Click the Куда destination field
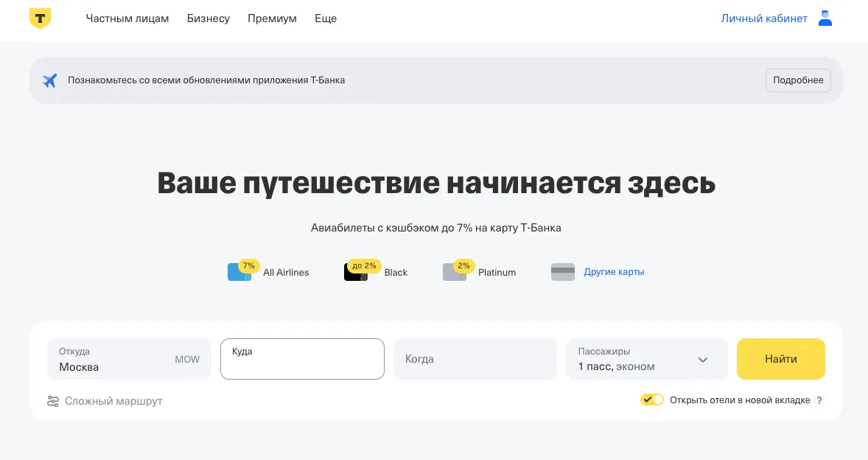This screenshot has width=868, height=460. (302, 359)
